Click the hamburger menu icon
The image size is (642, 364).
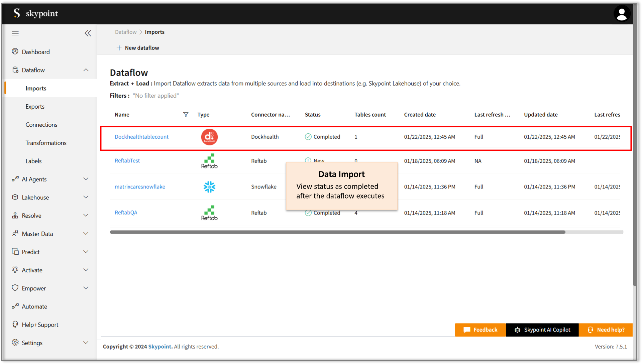pyautogui.click(x=15, y=33)
